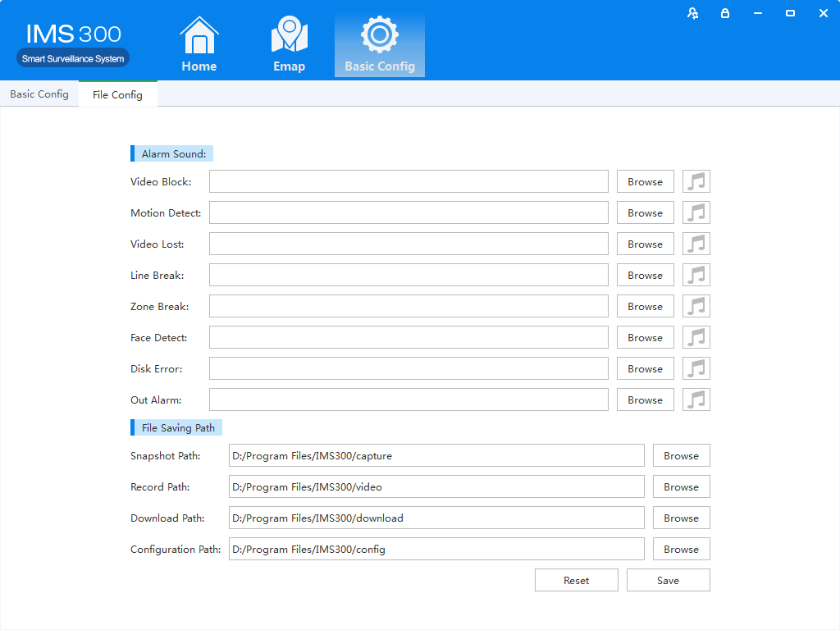Play the Video Block alarm sound

pos(696,181)
